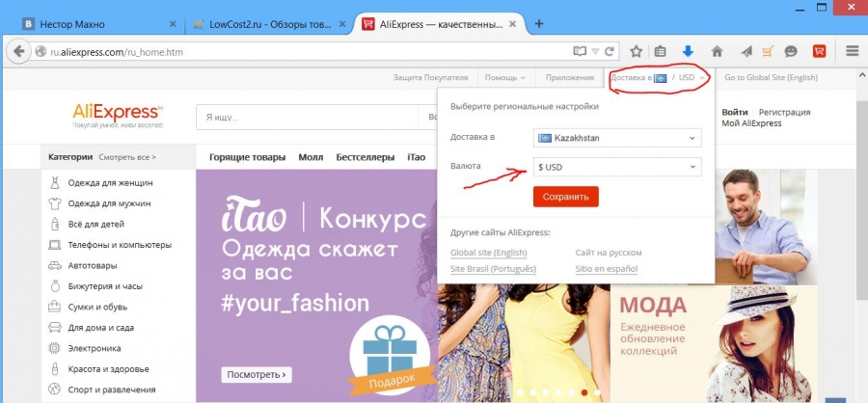This screenshot has height=403, width=868.
Task: Click the ring icon for Бижутерия и часы
Action: (x=54, y=286)
